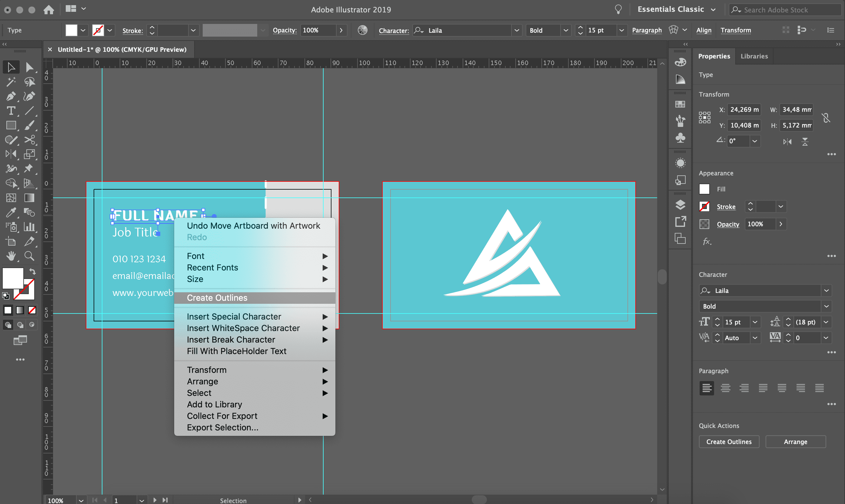The height and width of the screenshot is (504, 845).
Task: Switch to the Libraries tab
Action: pyautogui.click(x=754, y=56)
